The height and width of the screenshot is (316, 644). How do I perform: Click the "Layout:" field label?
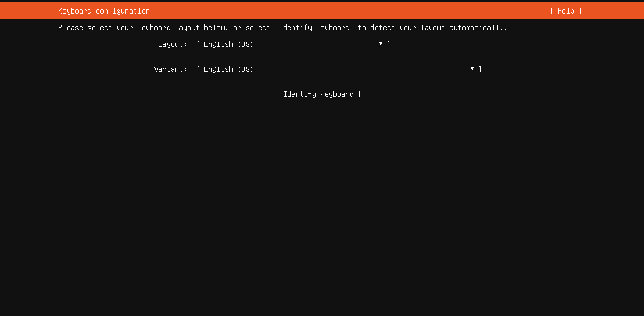pyautogui.click(x=173, y=44)
